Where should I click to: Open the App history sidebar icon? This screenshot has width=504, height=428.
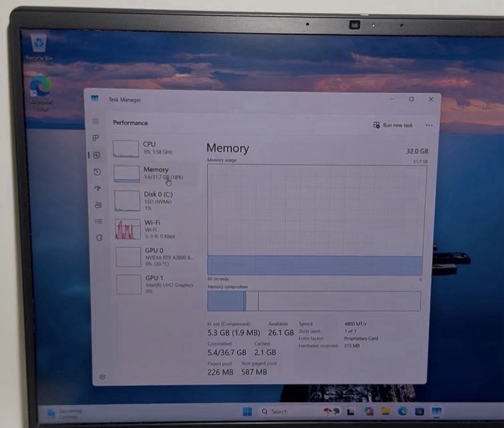coord(97,172)
